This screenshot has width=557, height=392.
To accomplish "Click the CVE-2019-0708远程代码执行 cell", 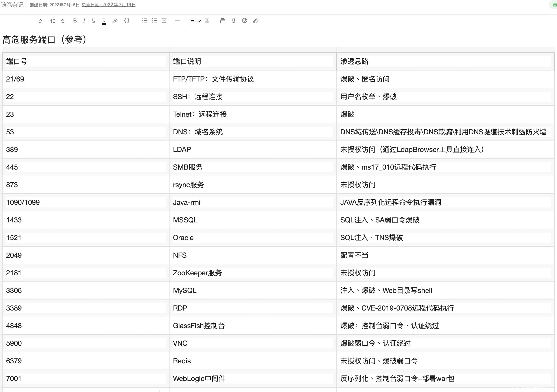I will 445,308.
